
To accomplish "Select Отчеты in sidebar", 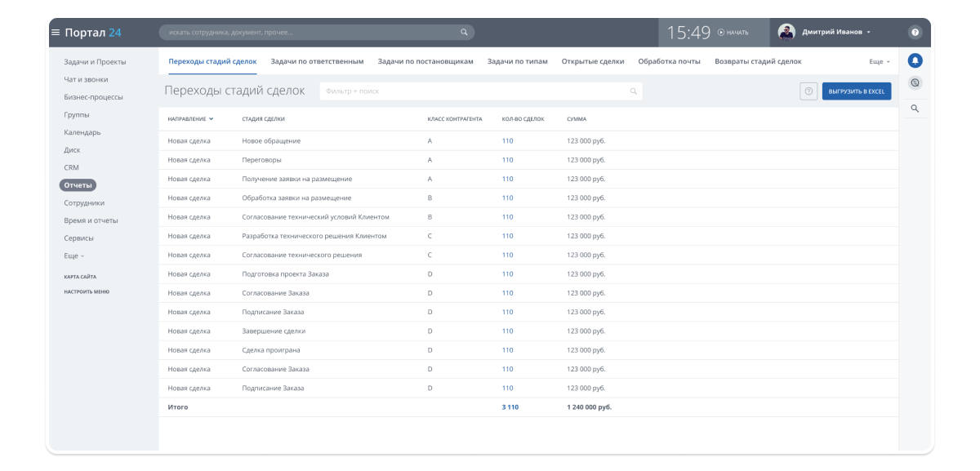I will tap(78, 185).
